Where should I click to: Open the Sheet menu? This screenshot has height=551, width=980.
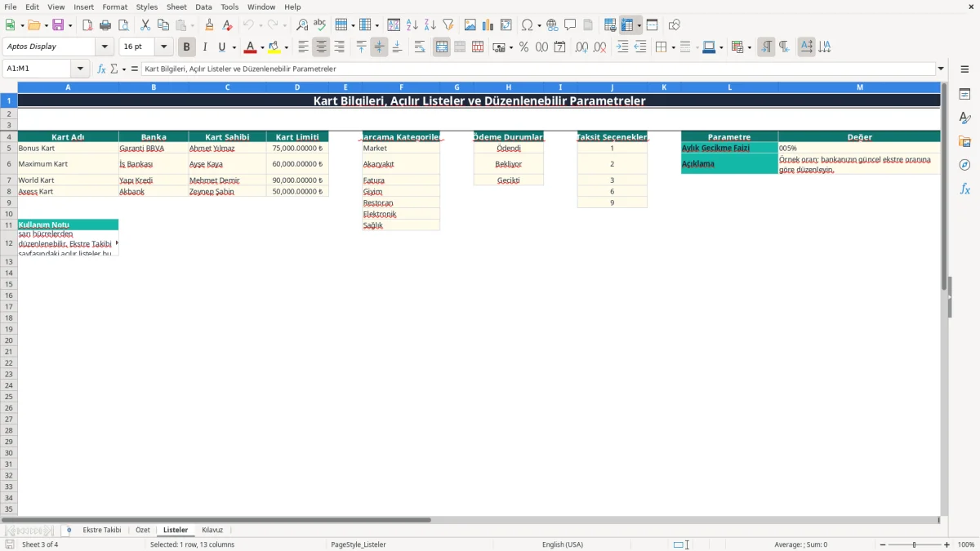(x=176, y=7)
